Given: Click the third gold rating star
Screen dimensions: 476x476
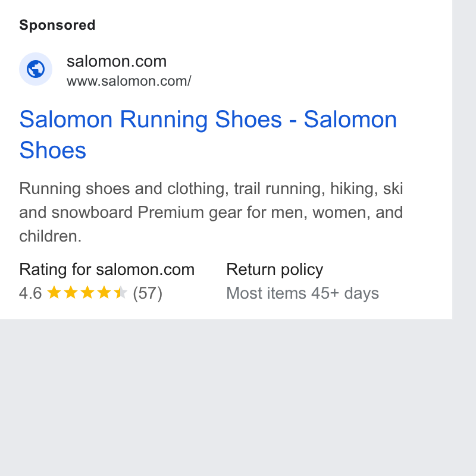Looking at the screenshot, I should tap(87, 292).
